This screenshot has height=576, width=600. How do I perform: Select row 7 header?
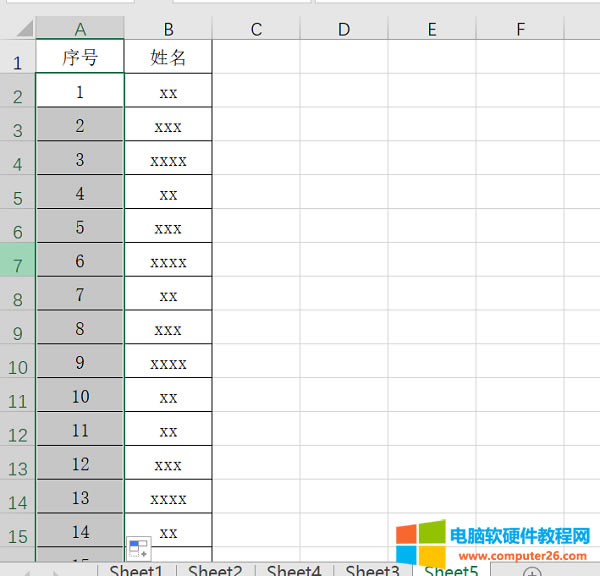[x=18, y=264]
